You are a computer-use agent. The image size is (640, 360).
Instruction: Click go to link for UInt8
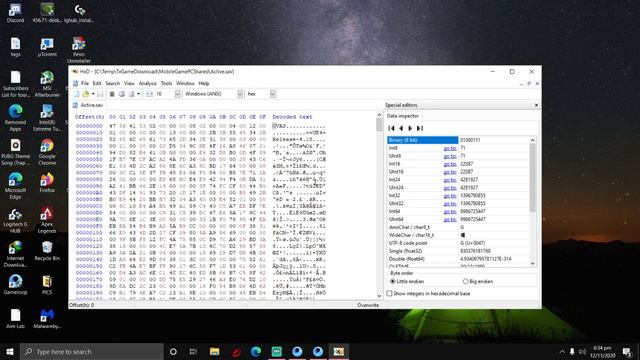point(450,156)
